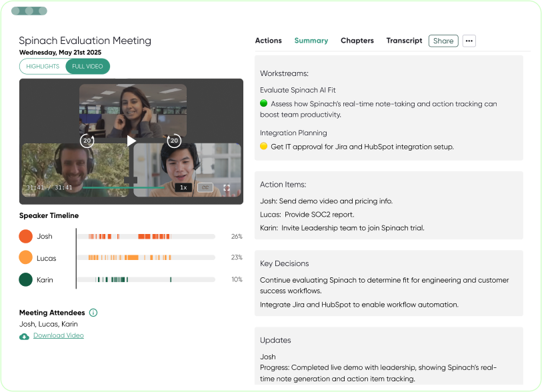Click 'Josh: Send demo video and pricing info.'
The image size is (542, 392).
coord(326,201)
